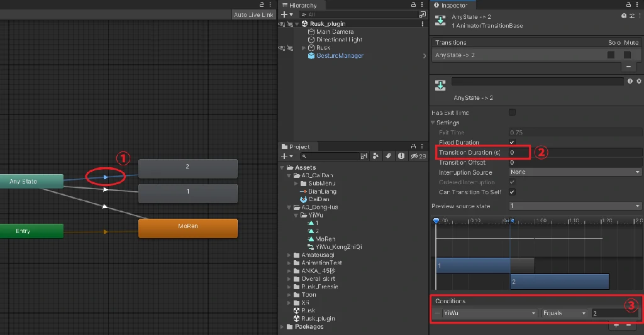The height and width of the screenshot is (335, 644).
Task: Expand the Packages folder
Action: tap(282, 327)
